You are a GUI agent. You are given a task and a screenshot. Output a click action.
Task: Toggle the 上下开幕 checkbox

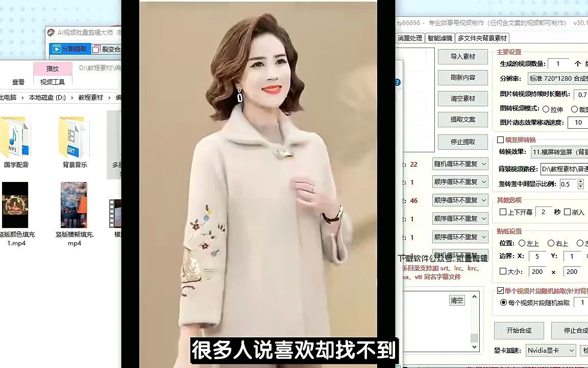pos(503,212)
